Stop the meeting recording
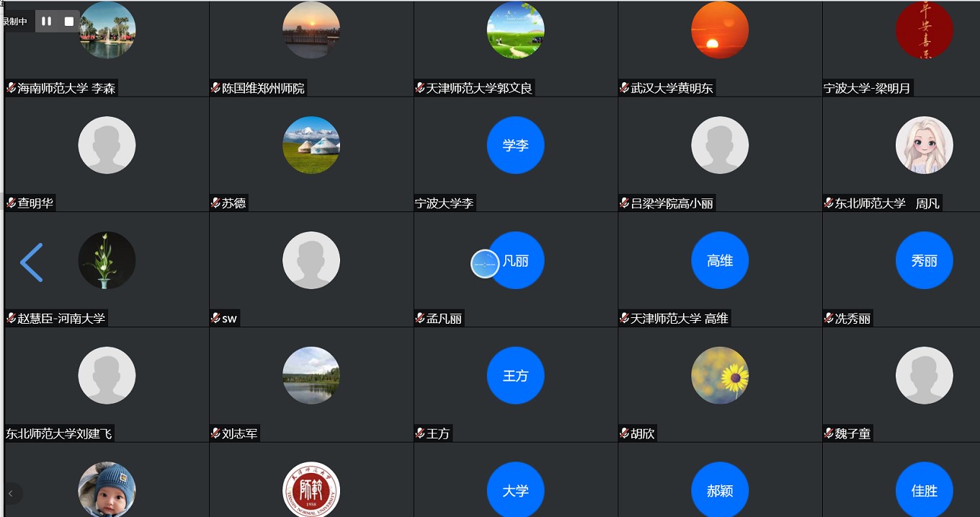 pos(69,21)
